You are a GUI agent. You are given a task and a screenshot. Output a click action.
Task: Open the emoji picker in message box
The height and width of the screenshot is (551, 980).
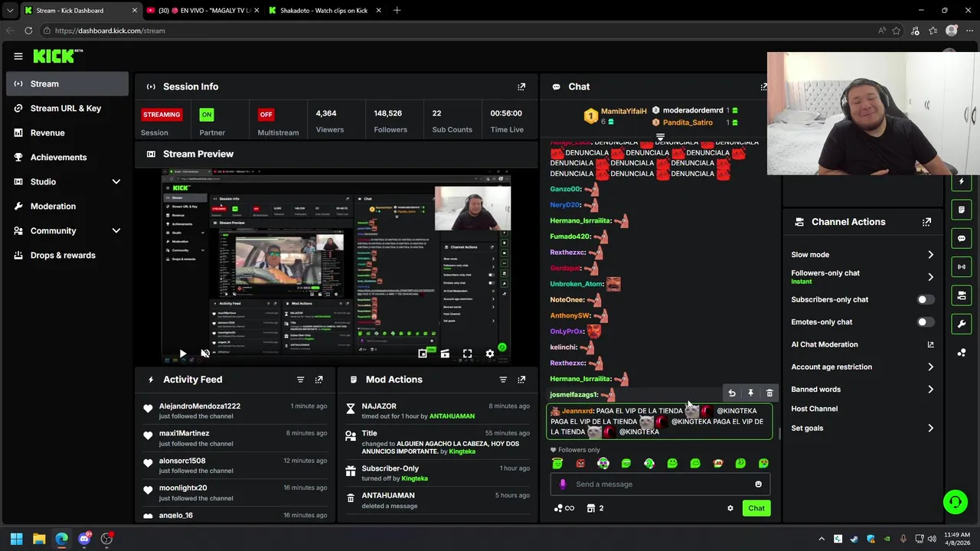[x=758, y=484]
